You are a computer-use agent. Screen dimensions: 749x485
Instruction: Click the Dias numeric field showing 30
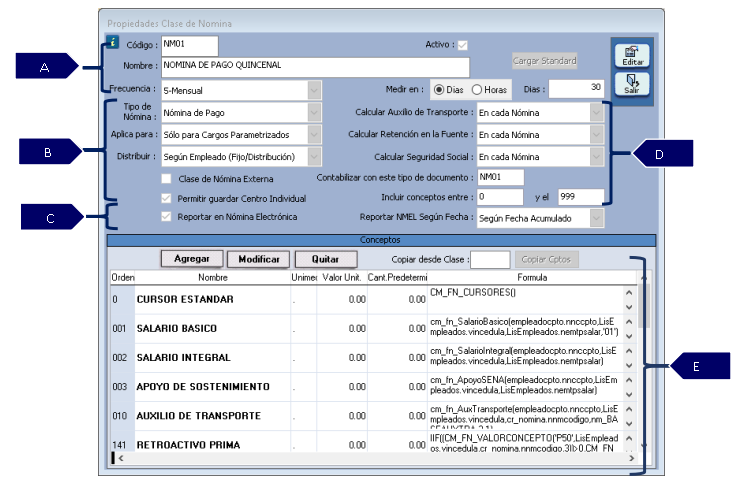click(576, 89)
